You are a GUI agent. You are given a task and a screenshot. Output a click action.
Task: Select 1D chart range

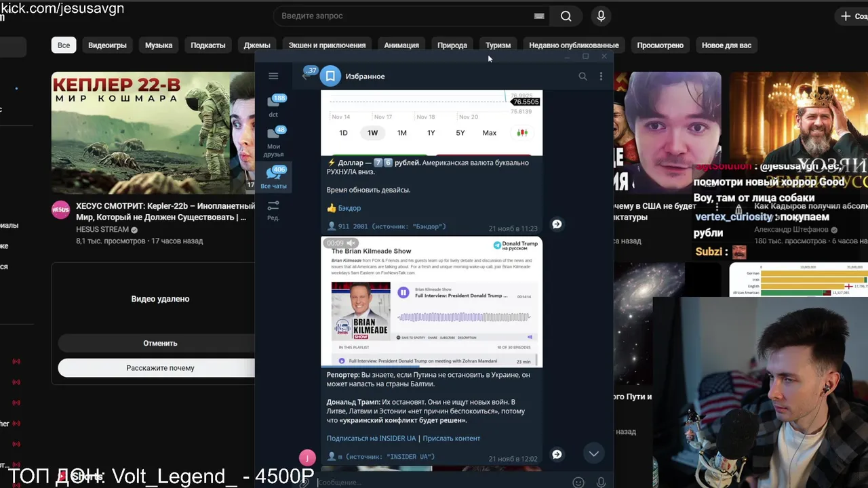pyautogui.click(x=343, y=133)
